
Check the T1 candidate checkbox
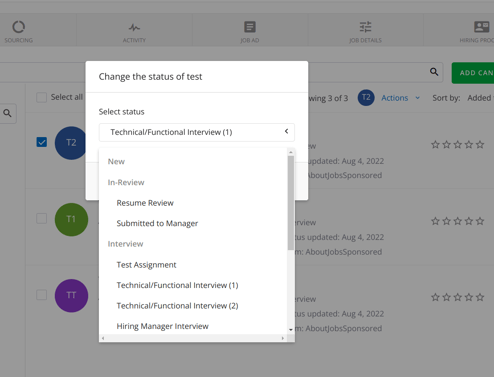[x=41, y=219]
